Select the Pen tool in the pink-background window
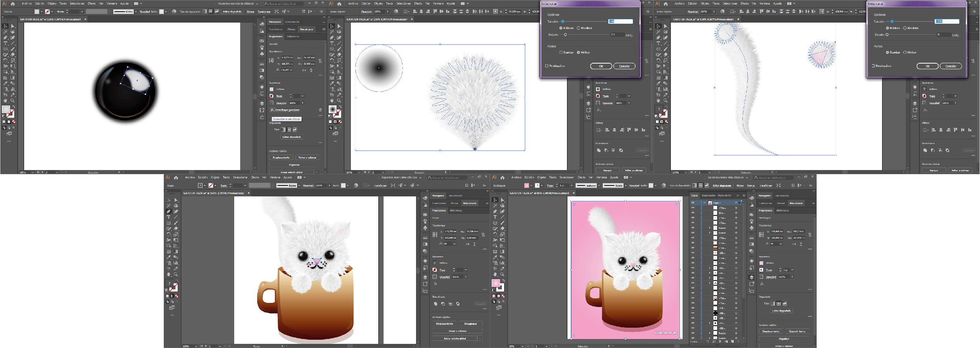 click(495, 211)
